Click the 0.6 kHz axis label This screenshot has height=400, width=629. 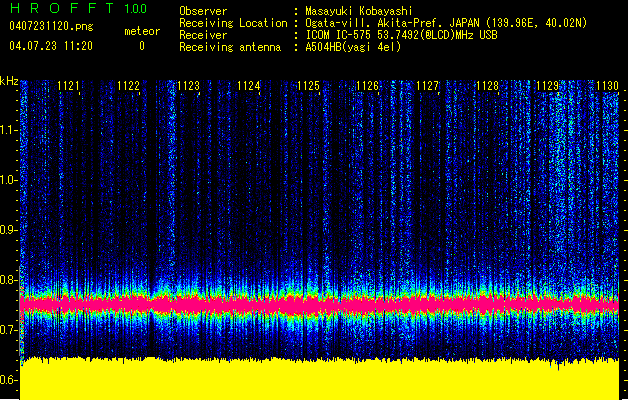(9, 380)
